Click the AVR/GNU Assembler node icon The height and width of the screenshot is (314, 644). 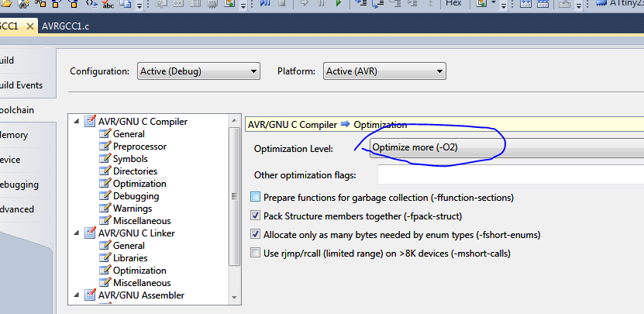pyautogui.click(x=91, y=295)
